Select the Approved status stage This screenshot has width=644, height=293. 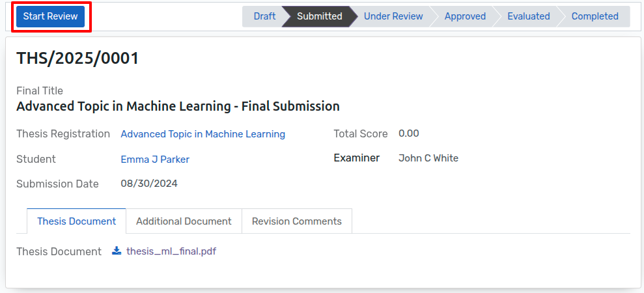point(465,16)
